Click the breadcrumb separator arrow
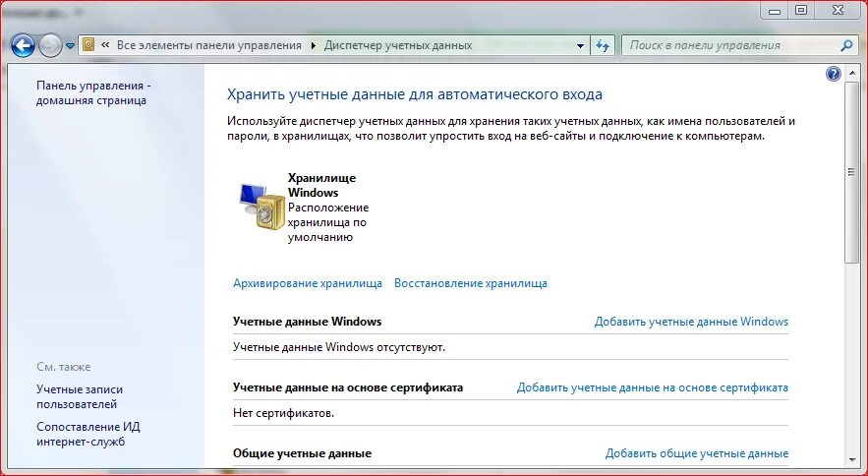 [x=314, y=46]
